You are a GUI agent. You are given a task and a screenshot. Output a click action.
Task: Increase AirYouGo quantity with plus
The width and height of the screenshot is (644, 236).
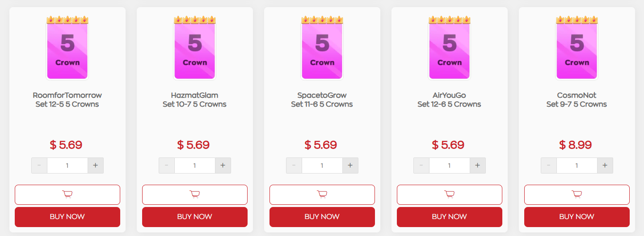[477, 166]
